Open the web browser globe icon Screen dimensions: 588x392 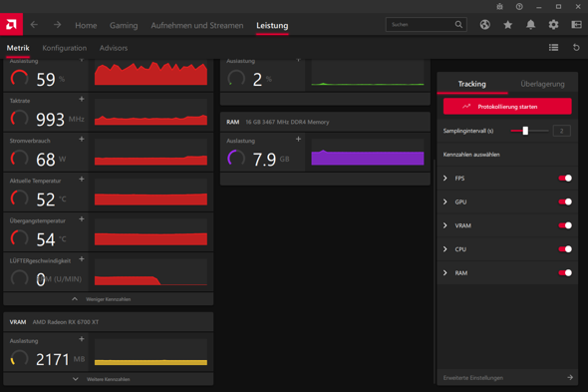485,25
